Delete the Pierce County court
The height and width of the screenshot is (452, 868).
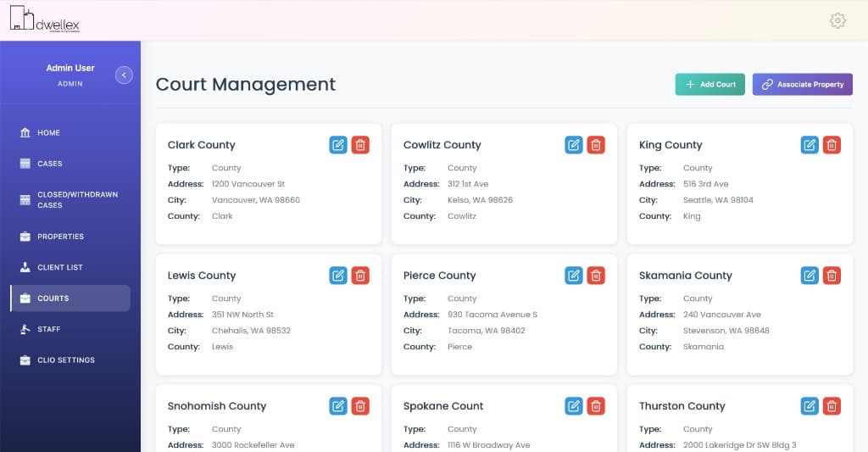point(596,276)
